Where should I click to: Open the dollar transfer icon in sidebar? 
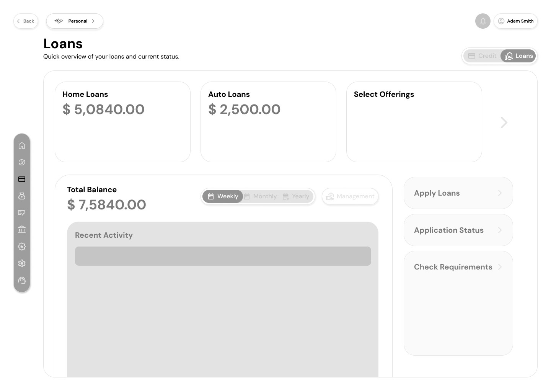point(22,162)
